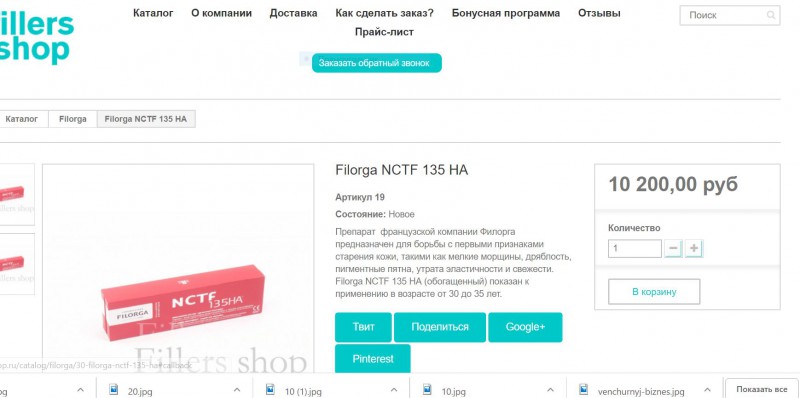Click the venchurnyj-biznes.jpg file icon
Viewport: 800px width, 398px height.
pyautogui.click(x=584, y=390)
